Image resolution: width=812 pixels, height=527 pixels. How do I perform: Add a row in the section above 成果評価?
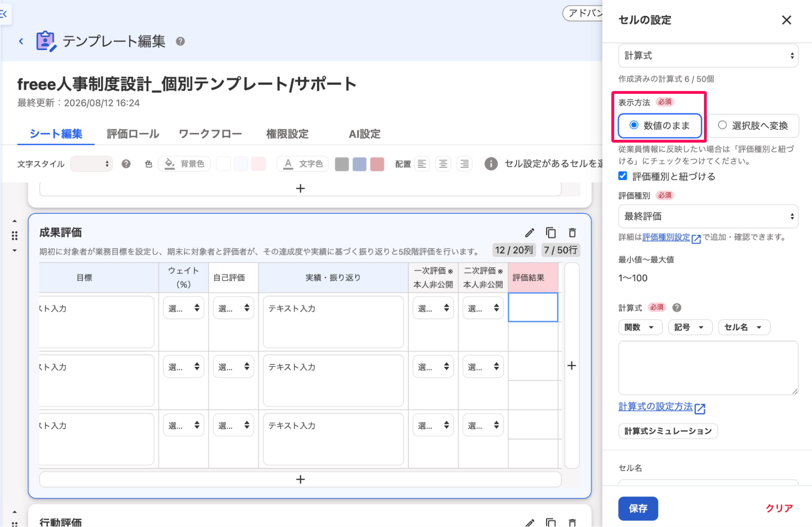point(300,189)
